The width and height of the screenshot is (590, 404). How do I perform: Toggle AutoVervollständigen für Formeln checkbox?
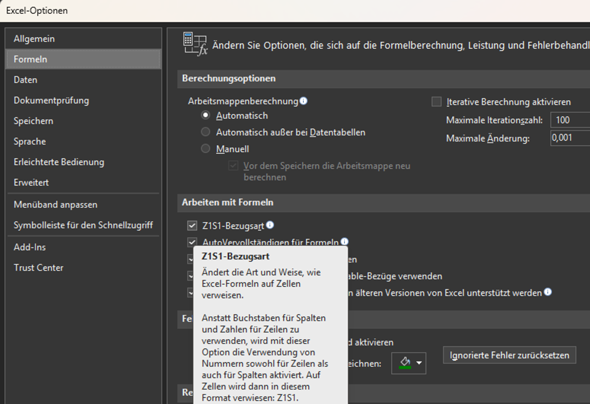tap(192, 242)
